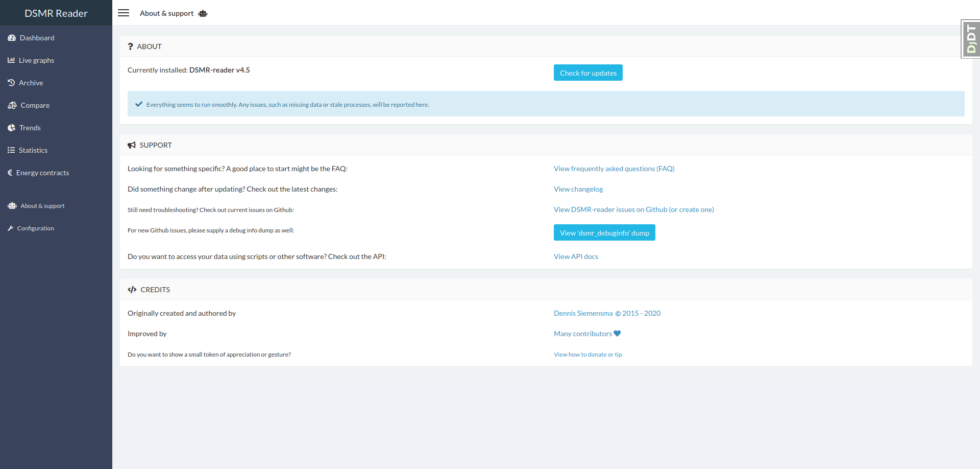This screenshot has height=469, width=980.
Task: Click 'For new Github issues' debug dump text
Action: tap(211, 230)
